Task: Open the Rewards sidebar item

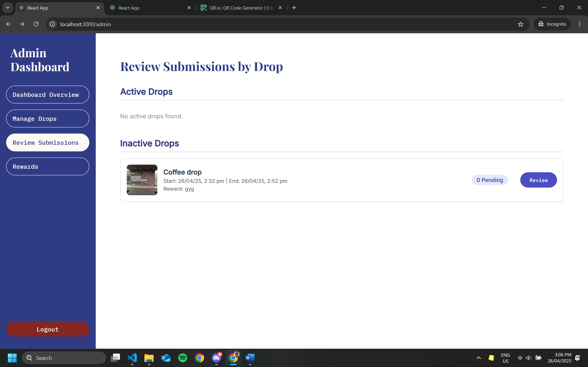Action: pos(48,167)
